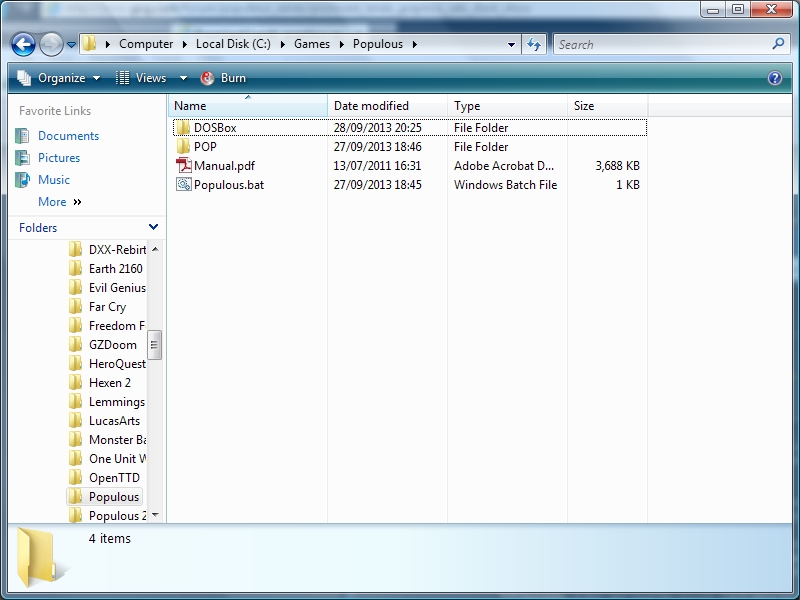Viewport: 800px width, 600px height.
Task: Click the DOSBox folder name
Action: (215, 128)
